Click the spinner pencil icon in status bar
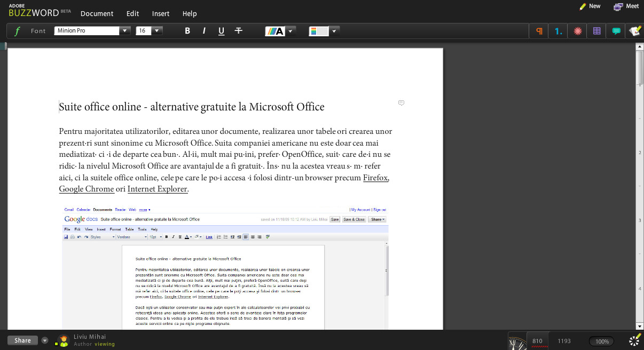Viewport: 644px width, 350px height. coord(635,340)
